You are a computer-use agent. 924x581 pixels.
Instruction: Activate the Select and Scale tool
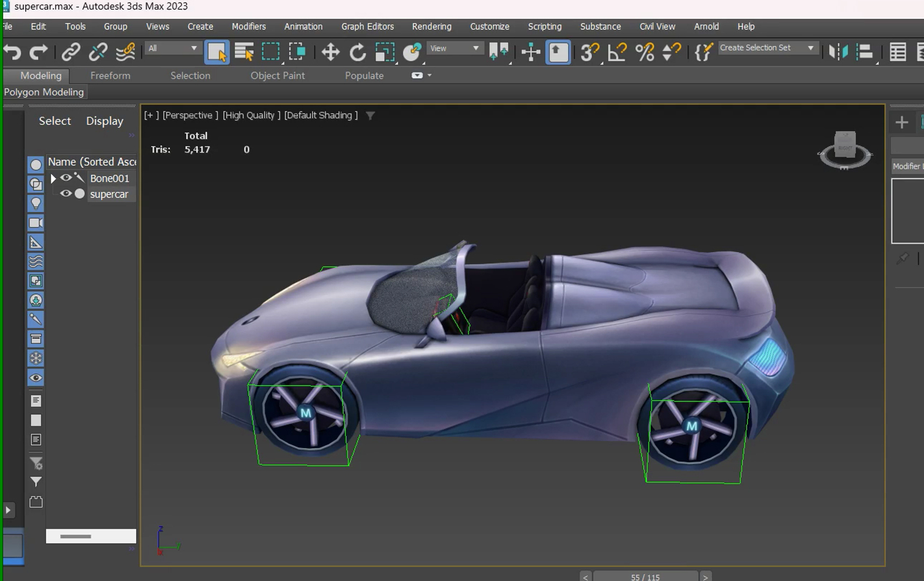[385, 52]
